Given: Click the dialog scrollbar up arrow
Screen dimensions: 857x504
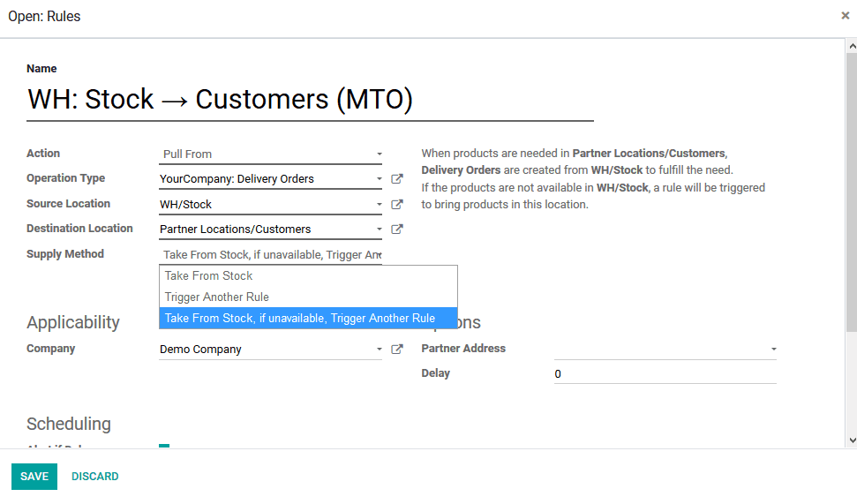Looking at the screenshot, I should click(852, 47).
